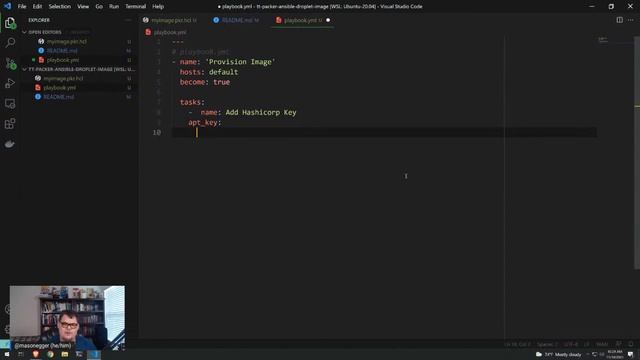This screenshot has width=640, height=360.
Task: Open editor More Actions ellipsis menu
Action: coord(631,20)
